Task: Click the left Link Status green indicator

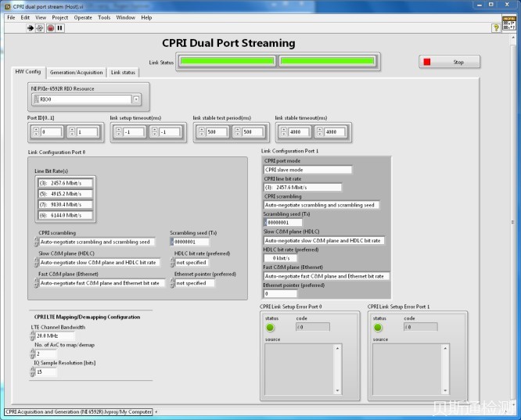Action: 228,61
